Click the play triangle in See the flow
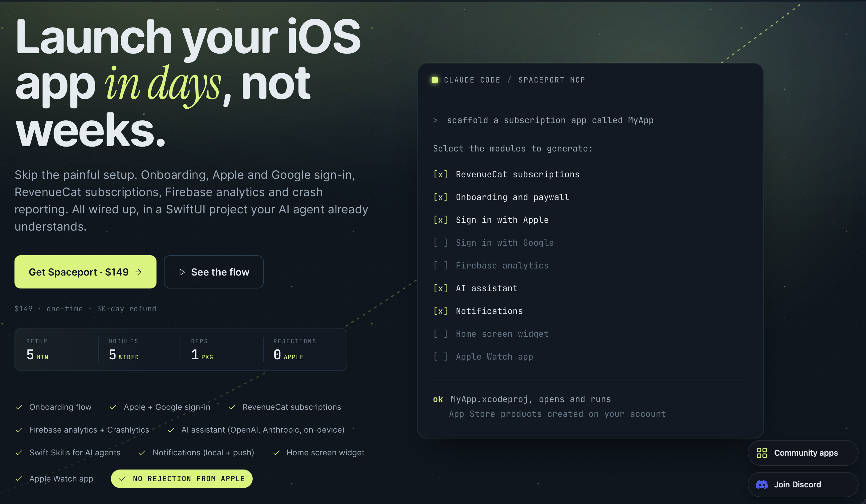 (182, 272)
